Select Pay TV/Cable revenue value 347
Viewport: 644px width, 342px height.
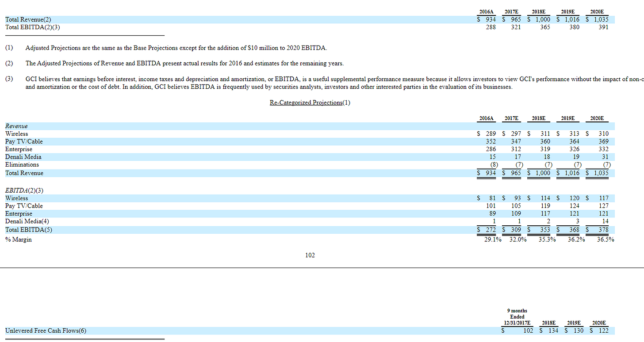click(516, 141)
